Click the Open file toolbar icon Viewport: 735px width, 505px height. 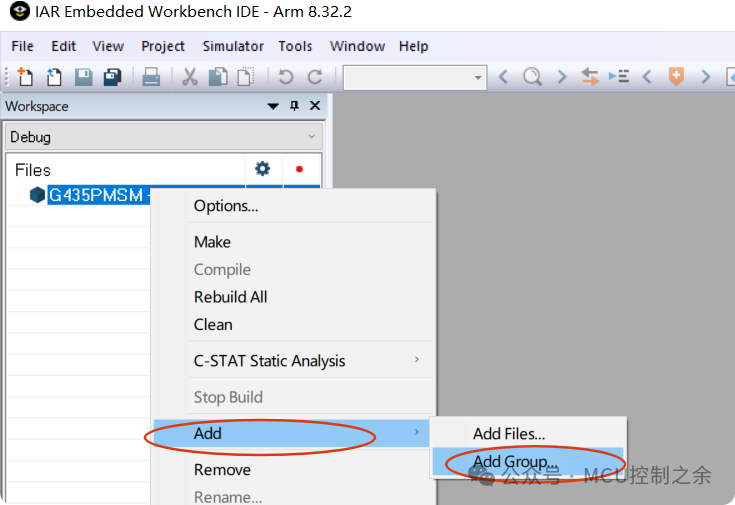[x=54, y=77]
